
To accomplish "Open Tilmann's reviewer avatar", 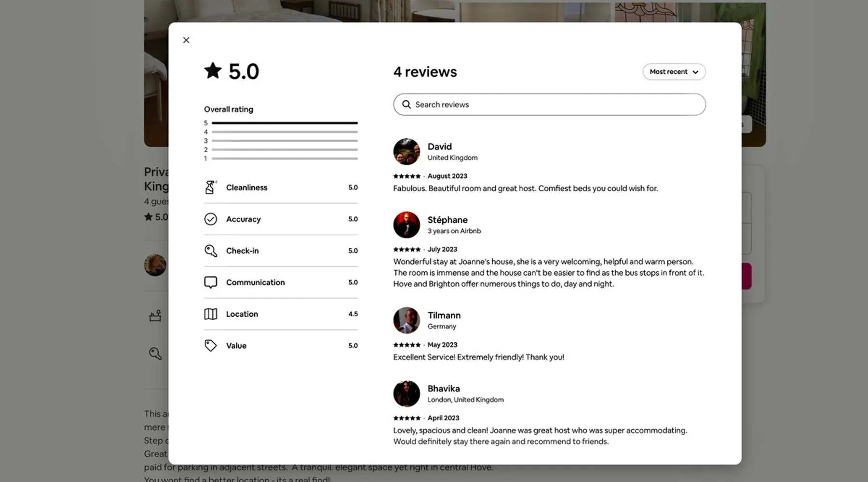I will click(x=407, y=320).
